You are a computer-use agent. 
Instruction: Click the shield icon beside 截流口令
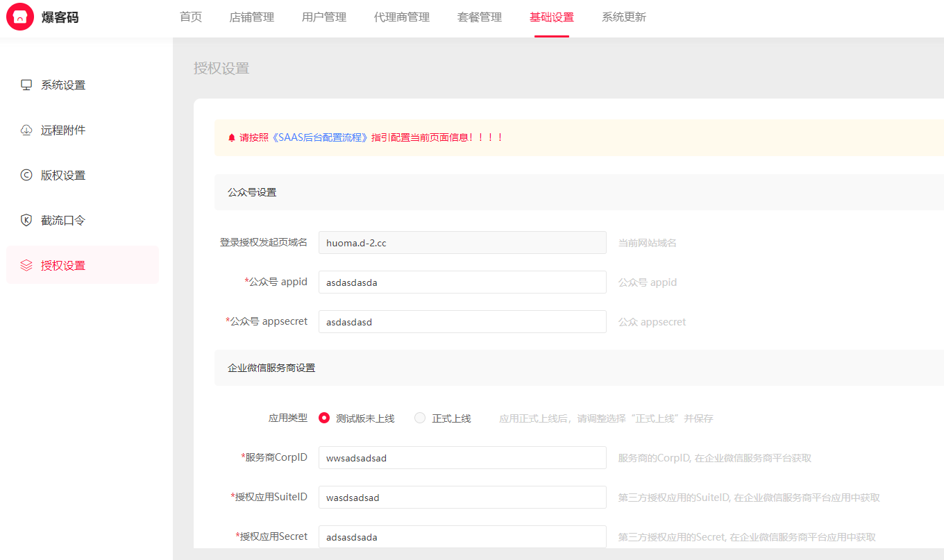(26, 220)
